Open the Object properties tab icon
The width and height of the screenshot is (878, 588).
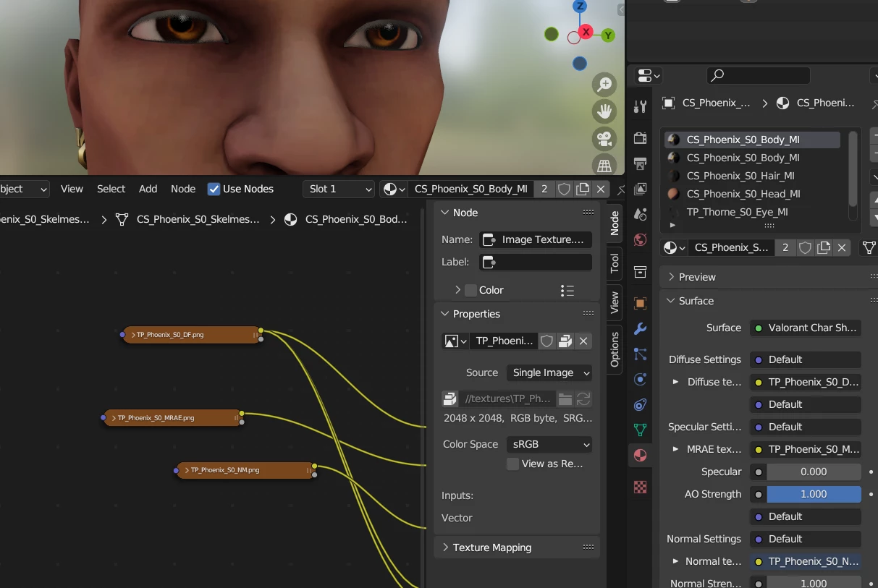(640, 304)
